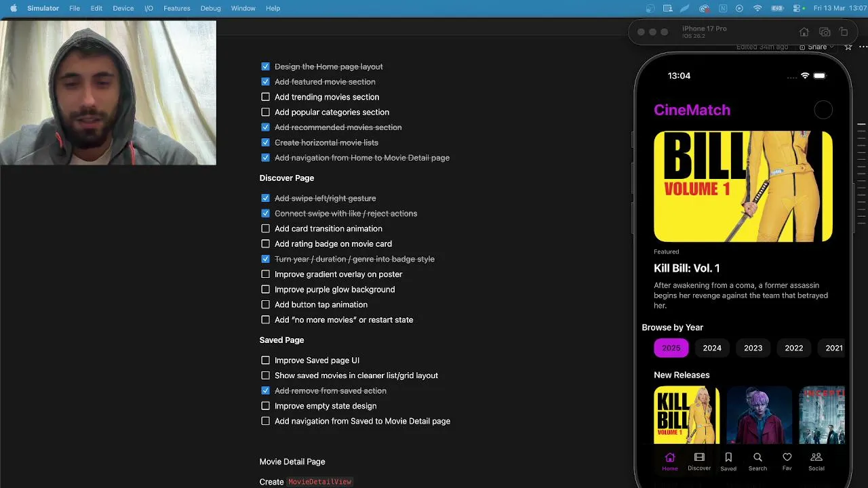Open the Window menu
Image resolution: width=868 pixels, height=488 pixels.
click(243, 8)
